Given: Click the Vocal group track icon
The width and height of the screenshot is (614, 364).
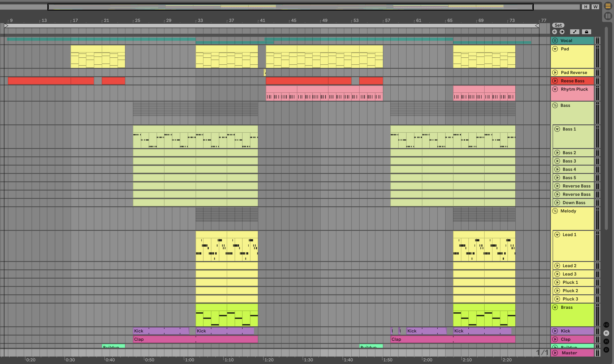Looking at the screenshot, I should [555, 41].
